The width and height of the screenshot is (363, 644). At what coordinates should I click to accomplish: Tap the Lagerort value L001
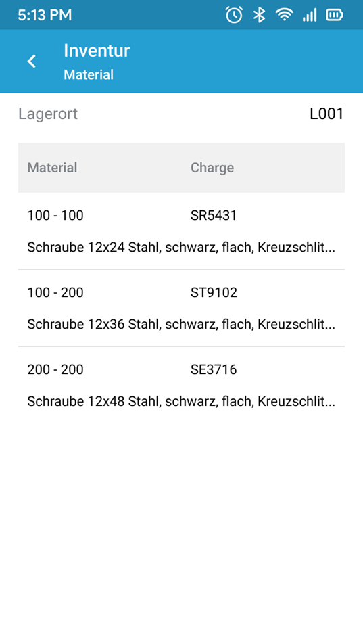pyautogui.click(x=326, y=114)
